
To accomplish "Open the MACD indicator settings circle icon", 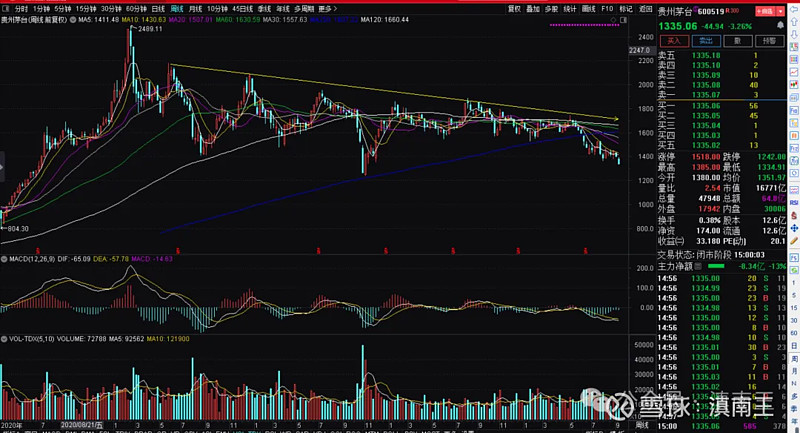I will 4,259.
